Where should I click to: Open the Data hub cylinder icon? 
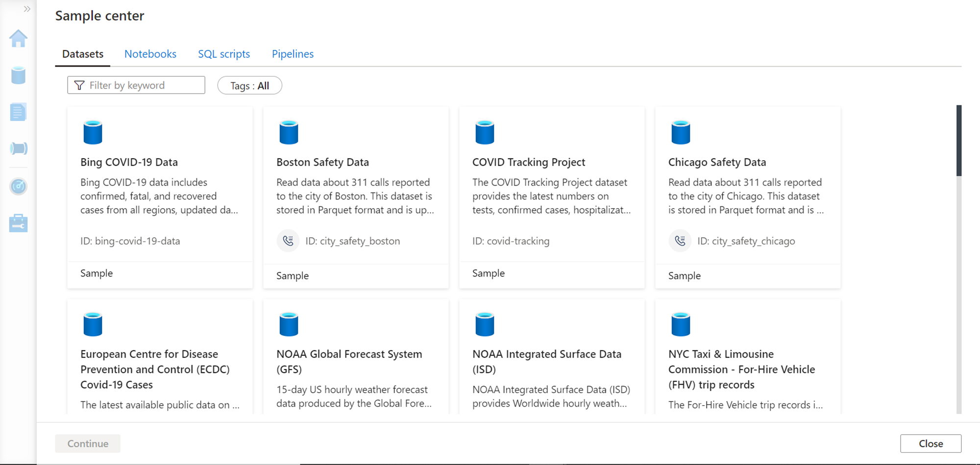point(18,75)
